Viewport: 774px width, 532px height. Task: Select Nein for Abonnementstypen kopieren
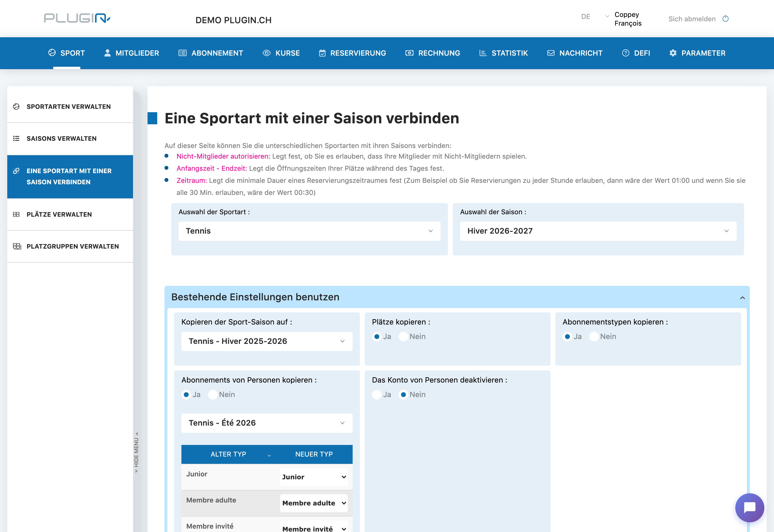click(594, 337)
